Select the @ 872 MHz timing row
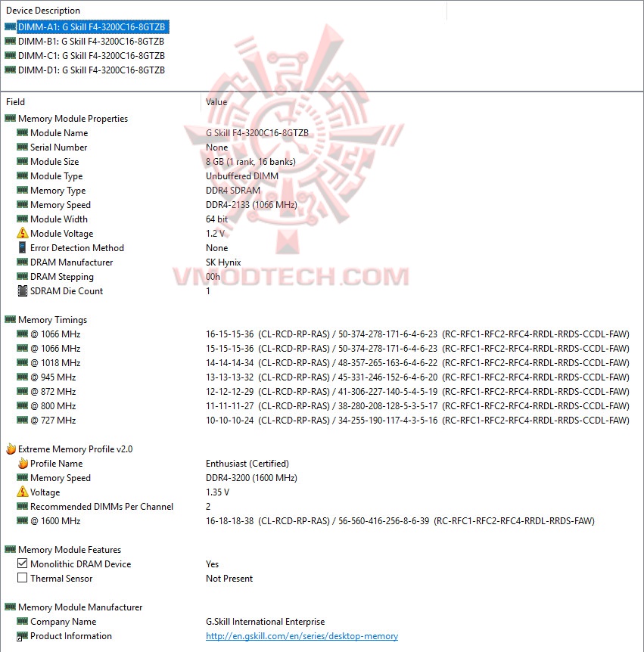The height and width of the screenshot is (652, 644). coord(323,392)
